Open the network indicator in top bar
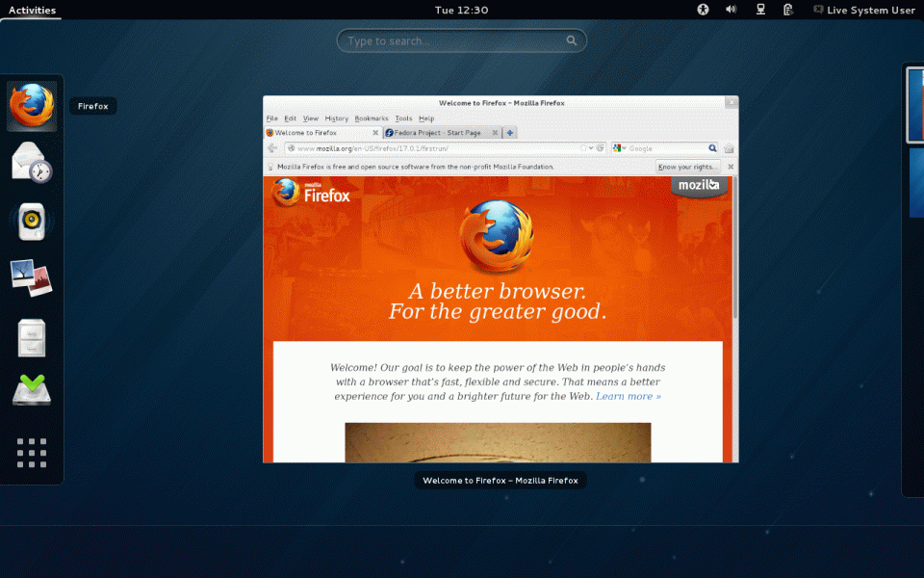Screen dimensions: 924x578 coord(760,10)
